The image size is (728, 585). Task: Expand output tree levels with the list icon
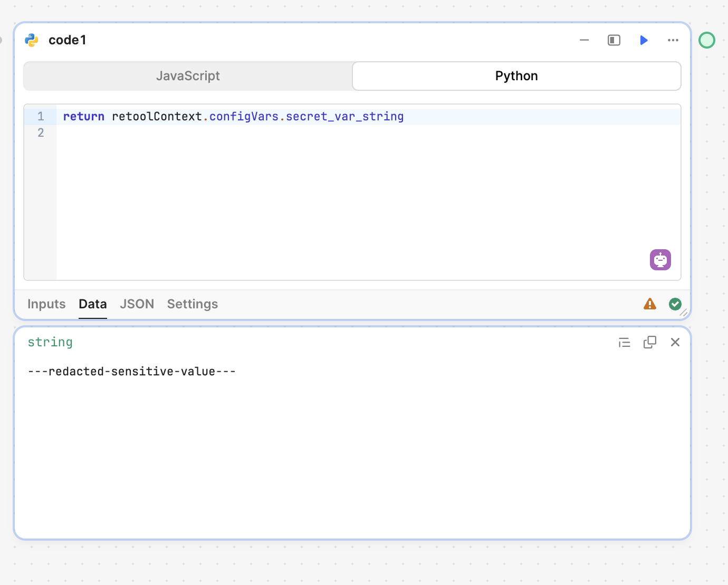pos(624,342)
